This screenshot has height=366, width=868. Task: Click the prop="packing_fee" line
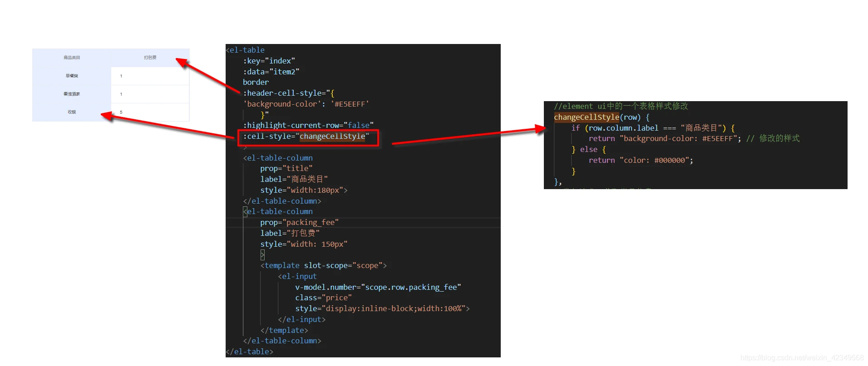tap(299, 222)
